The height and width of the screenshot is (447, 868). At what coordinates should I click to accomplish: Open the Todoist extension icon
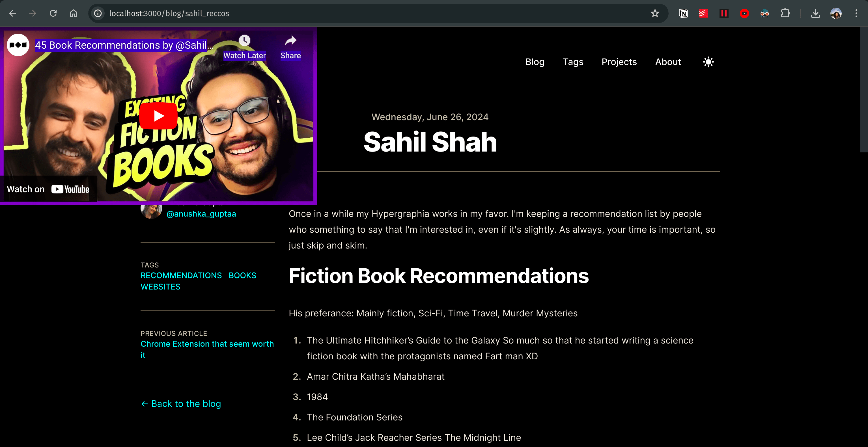point(703,14)
